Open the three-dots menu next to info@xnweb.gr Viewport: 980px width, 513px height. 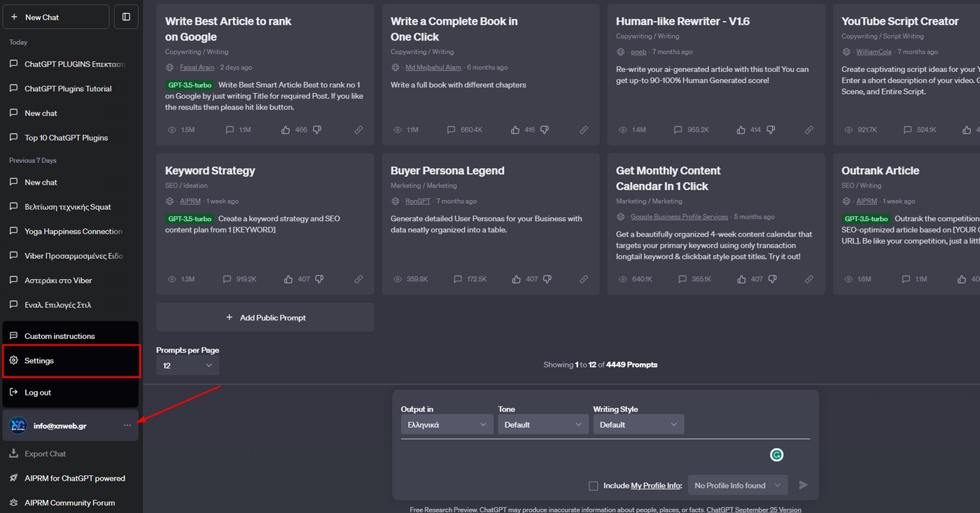(127, 426)
